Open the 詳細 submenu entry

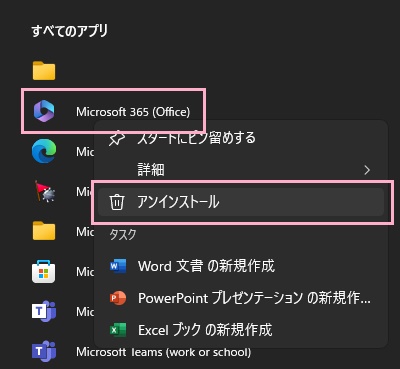tap(241, 170)
